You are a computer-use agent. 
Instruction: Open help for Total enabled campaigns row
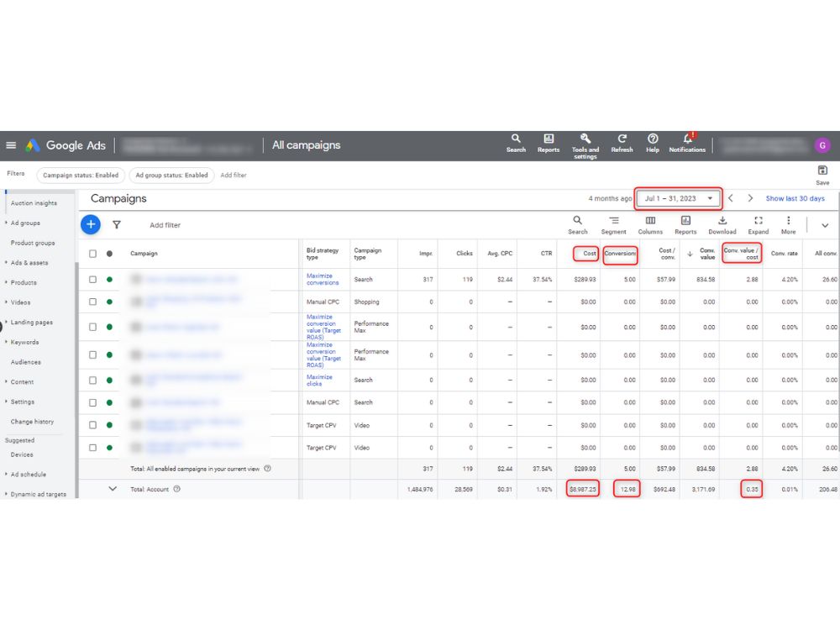click(x=267, y=468)
